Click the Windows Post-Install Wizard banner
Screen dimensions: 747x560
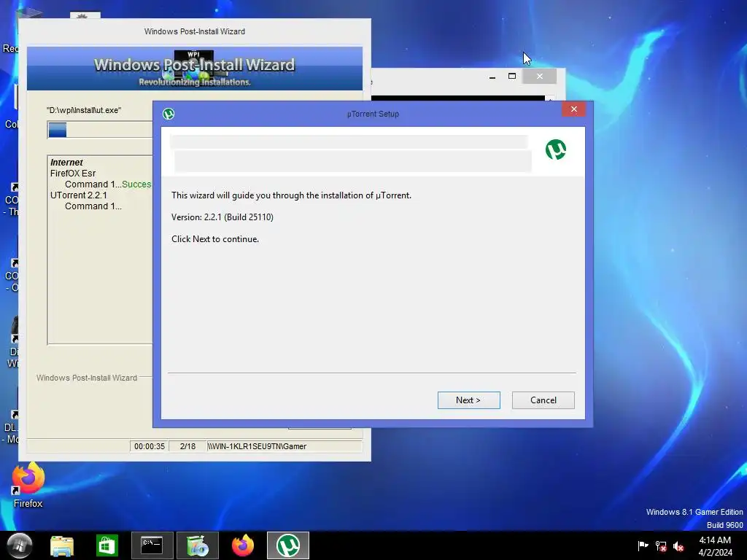[194, 69]
